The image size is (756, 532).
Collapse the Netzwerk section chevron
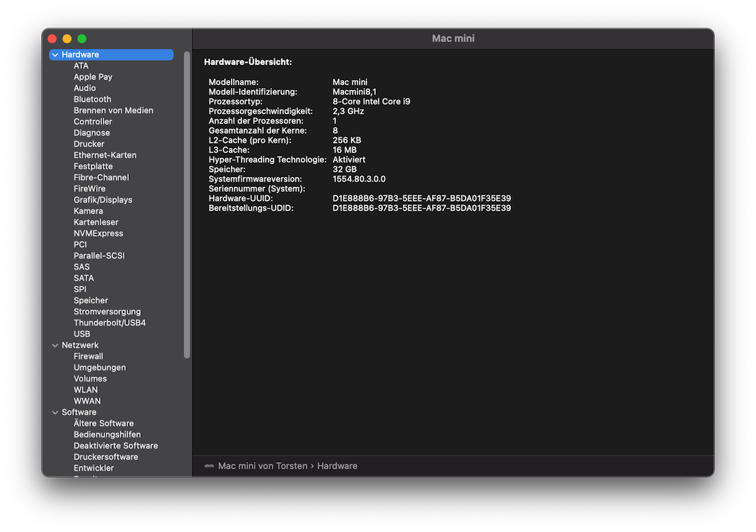tap(55, 346)
